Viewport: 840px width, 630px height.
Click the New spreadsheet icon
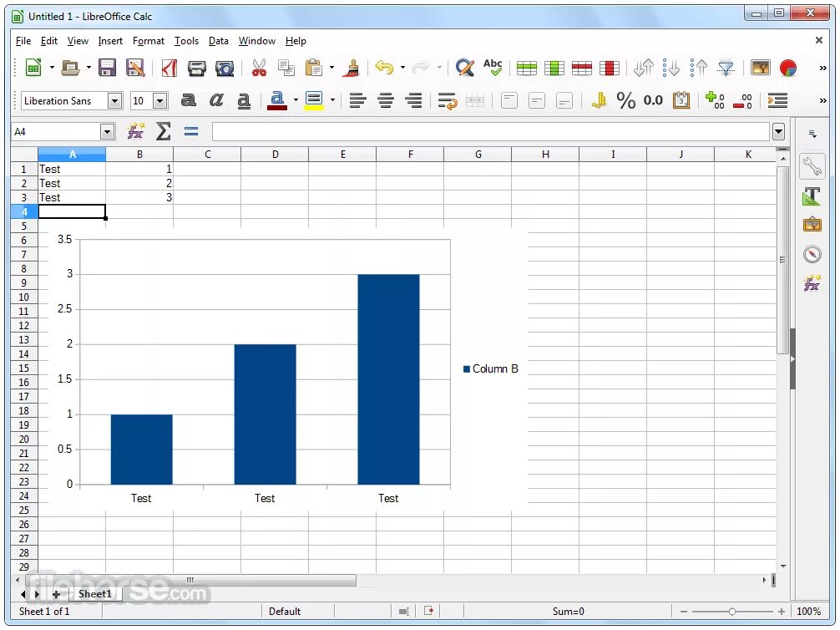(x=33, y=68)
